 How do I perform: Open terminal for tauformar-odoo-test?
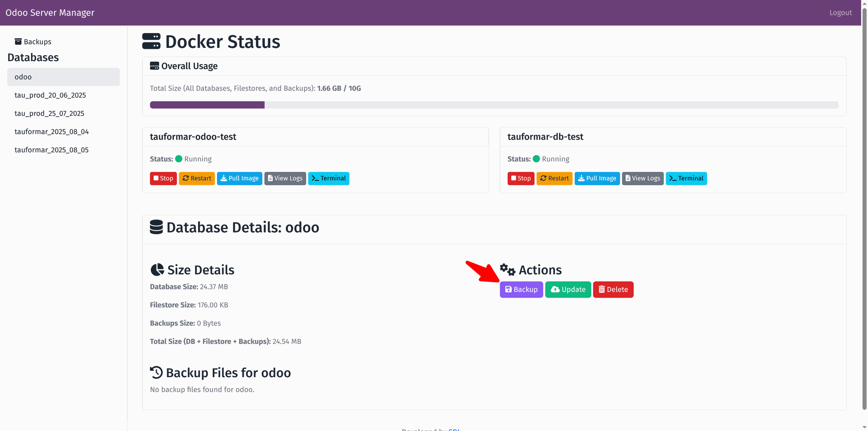point(328,178)
